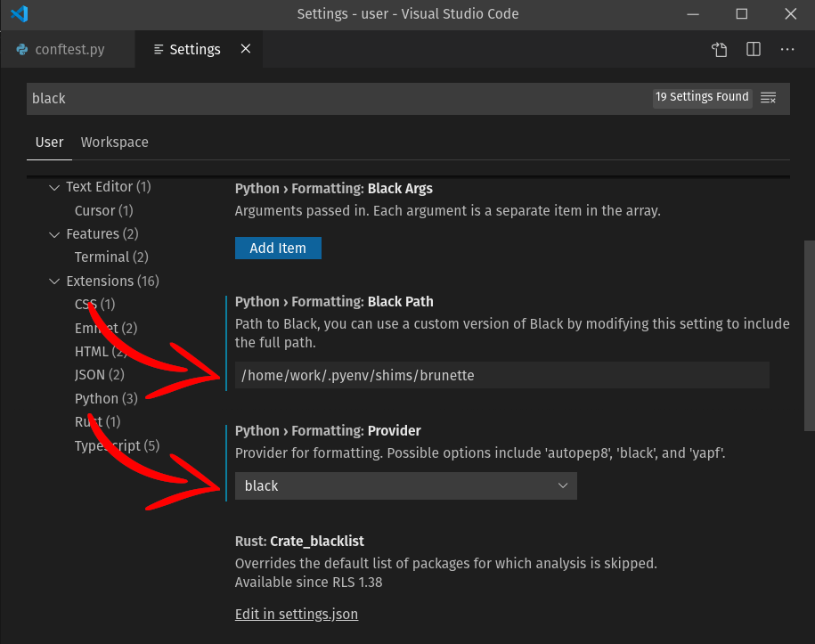This screenshot has height=644, width=815.
Task: Select JSON (2) extension settings
Action: 99,375
